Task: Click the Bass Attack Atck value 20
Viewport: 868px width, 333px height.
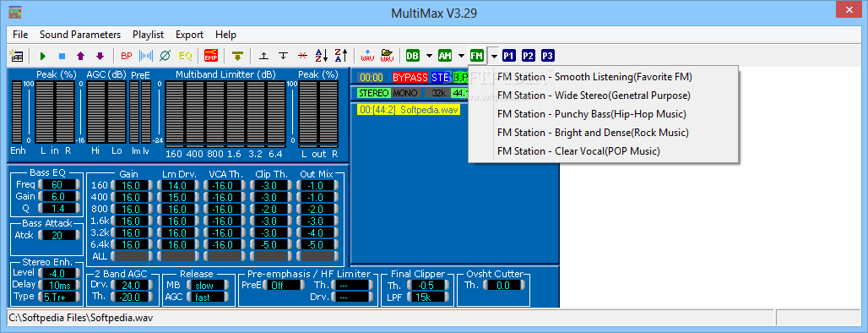Action: click(x=58, y=235)
